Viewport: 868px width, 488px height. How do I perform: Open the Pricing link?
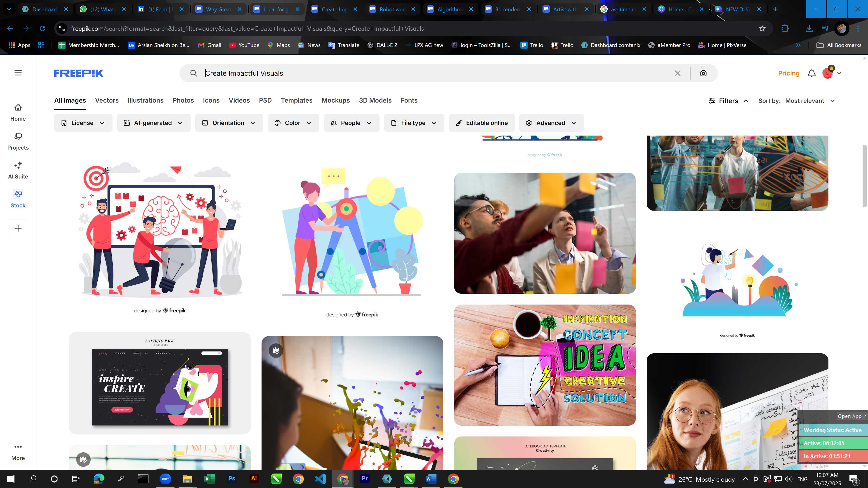788,73
